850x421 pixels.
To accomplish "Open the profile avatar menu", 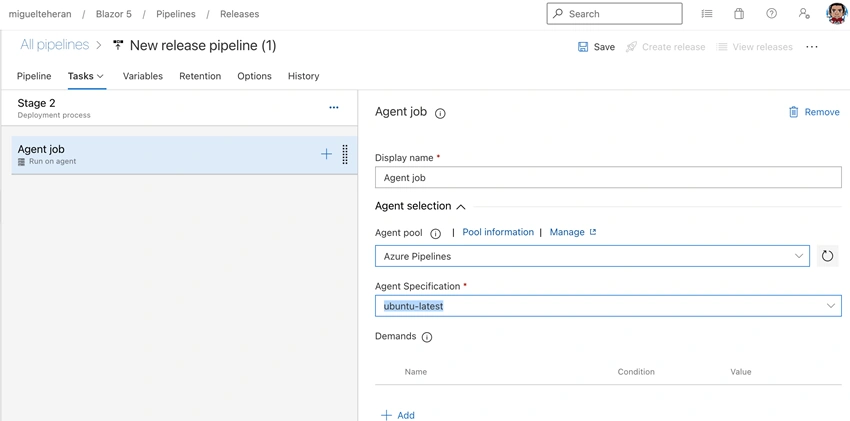I will (836, 14).
